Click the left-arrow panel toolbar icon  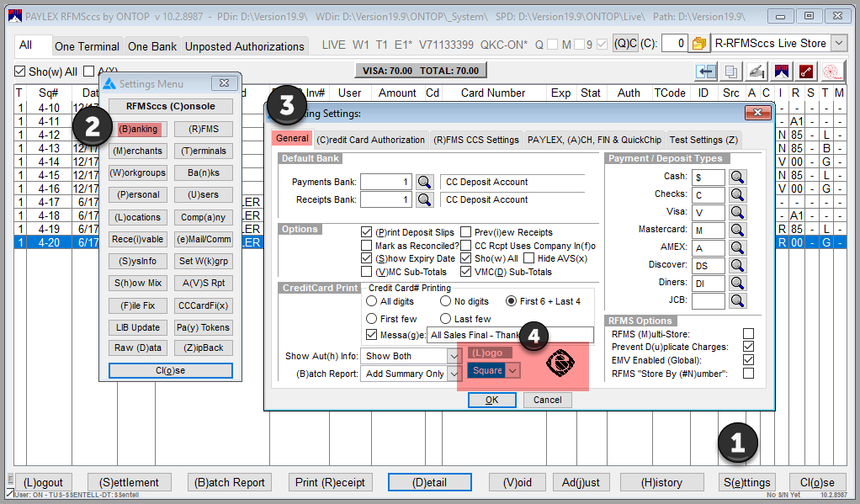tap(707, 72)
